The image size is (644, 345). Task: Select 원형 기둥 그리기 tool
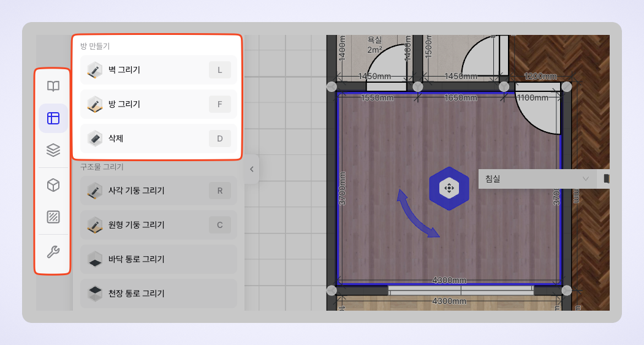159,225
